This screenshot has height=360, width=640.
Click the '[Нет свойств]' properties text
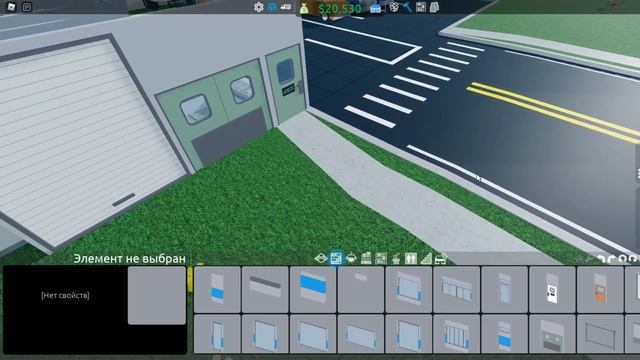click(65, 295)
